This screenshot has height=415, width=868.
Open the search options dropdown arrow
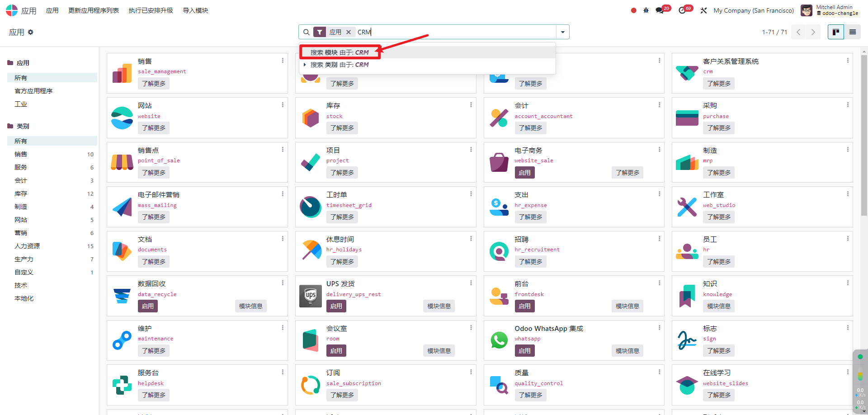tap(563, 32)
